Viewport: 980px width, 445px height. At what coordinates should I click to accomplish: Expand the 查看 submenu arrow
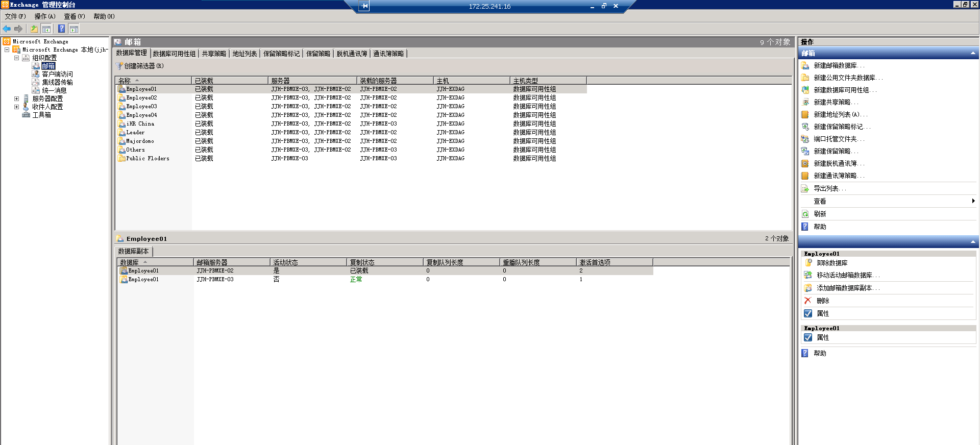point(973,201)
